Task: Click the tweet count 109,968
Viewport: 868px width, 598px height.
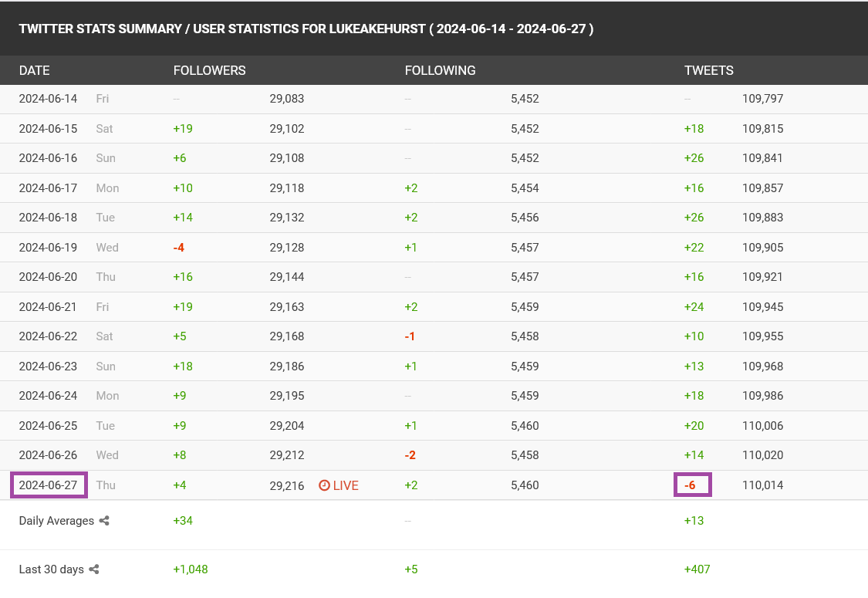Action: click(x=763, y=366)
